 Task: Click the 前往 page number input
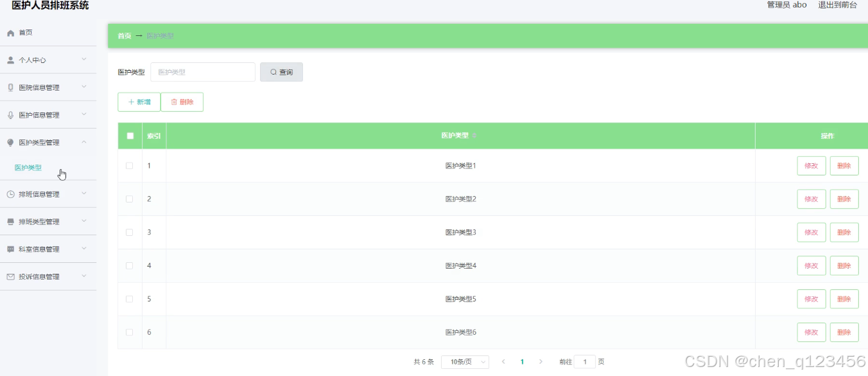coord(584,362)
